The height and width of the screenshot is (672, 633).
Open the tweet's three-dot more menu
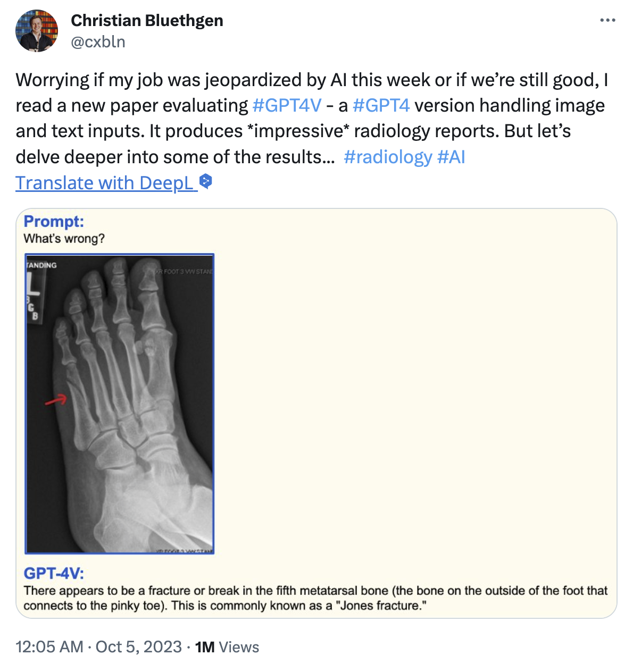coord(607,20)
